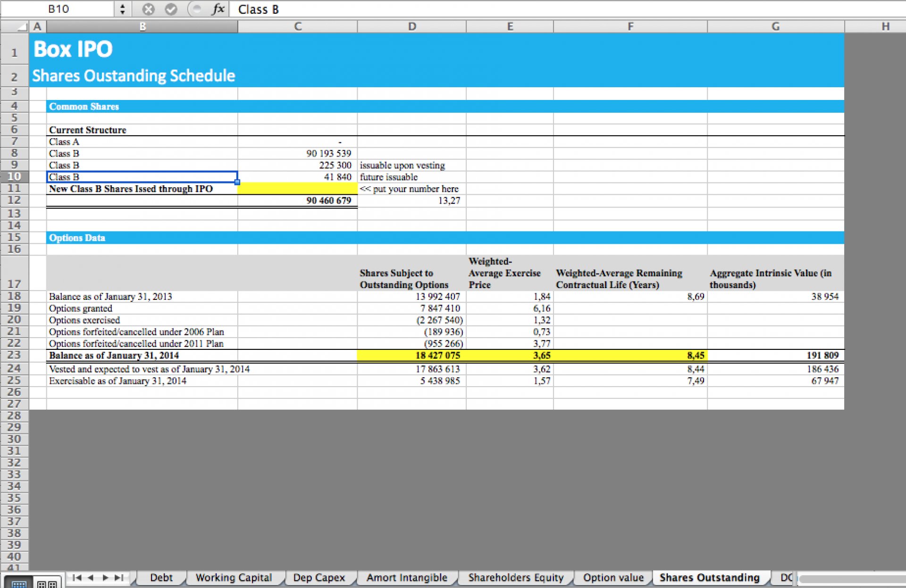
Task: Select the Class A label cell
Action: (x=142, y=142)
